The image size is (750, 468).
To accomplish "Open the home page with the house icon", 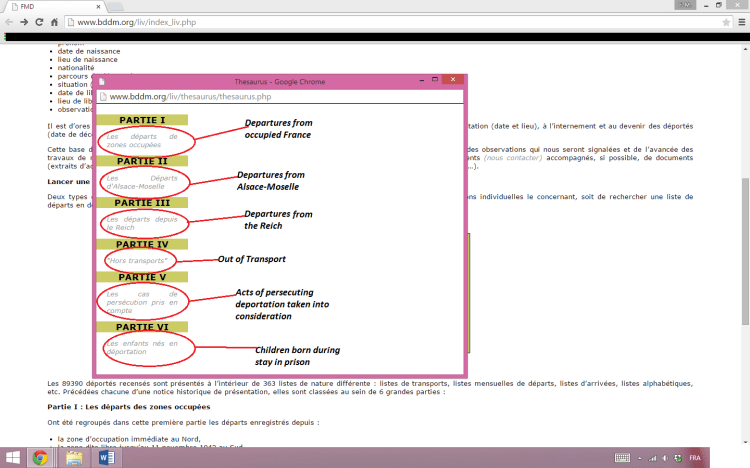I will [x=54, y=22].
